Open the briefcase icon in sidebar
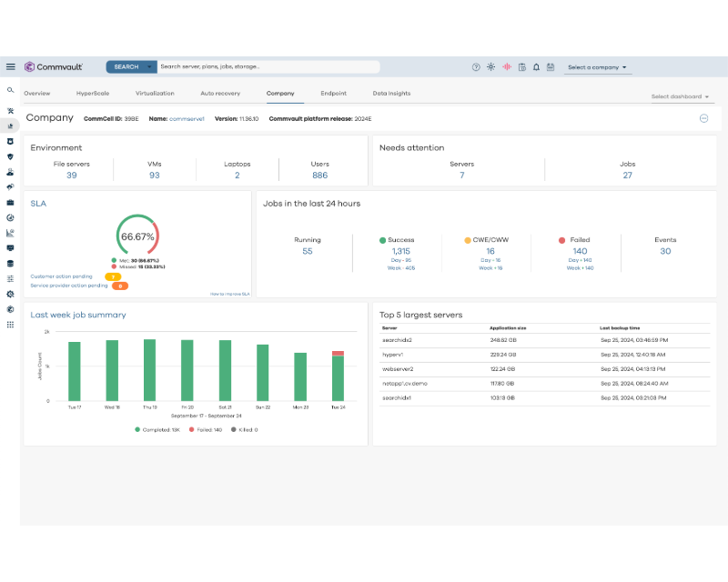The image size is (728, 582). [x=10, y=202]
